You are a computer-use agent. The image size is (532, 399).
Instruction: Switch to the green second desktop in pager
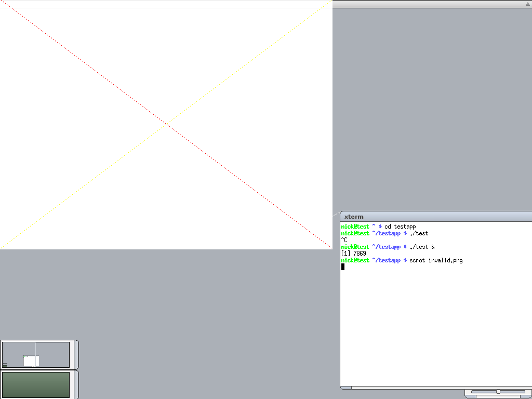[35, 384]
